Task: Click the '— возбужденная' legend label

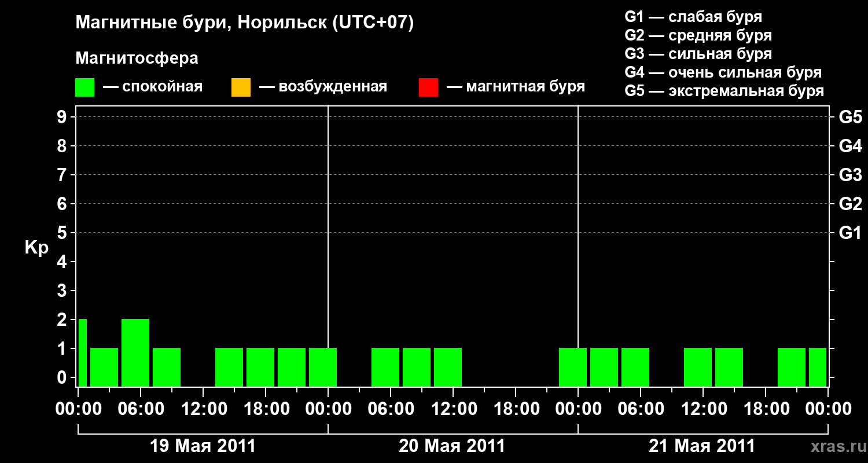Action: click(323, 87)
